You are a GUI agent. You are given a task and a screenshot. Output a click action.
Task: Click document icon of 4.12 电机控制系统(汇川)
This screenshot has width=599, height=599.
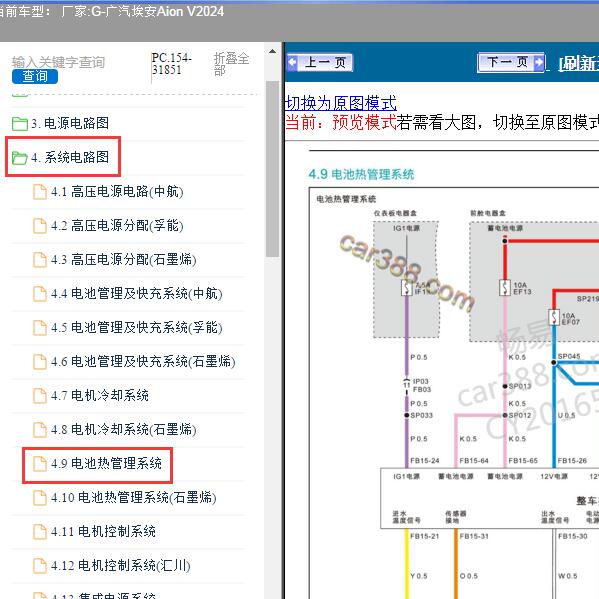pyautogui.click(x=40, y=566)
